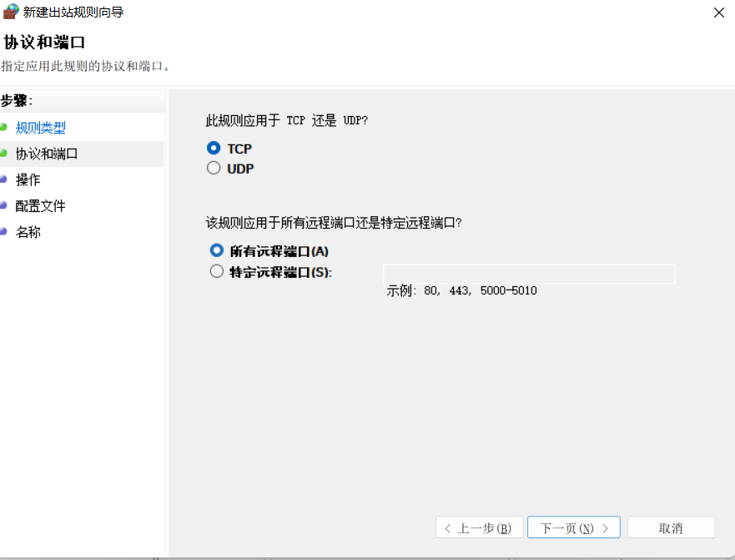Click the firewall wizard title bar icon
This screenshot has width=735, height=560.
click(x=10, y=11)
